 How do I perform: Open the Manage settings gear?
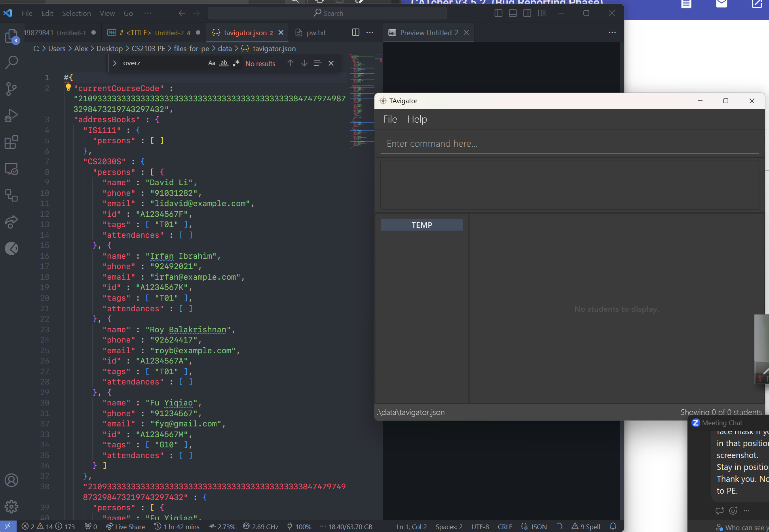(x=11, y=506)
